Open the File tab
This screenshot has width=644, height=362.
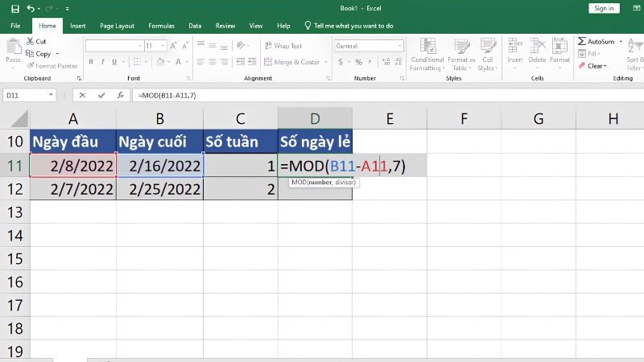click(x=15, y=26)
